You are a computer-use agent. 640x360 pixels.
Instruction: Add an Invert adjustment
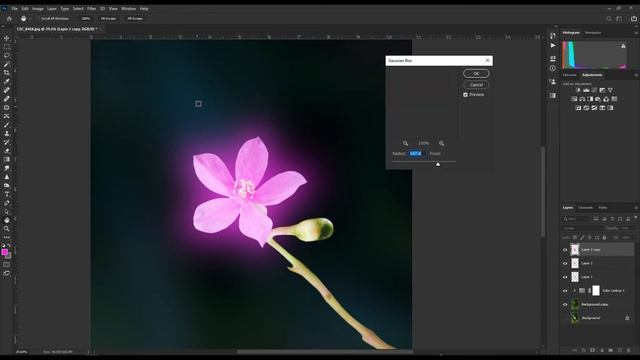coord(578,108)
